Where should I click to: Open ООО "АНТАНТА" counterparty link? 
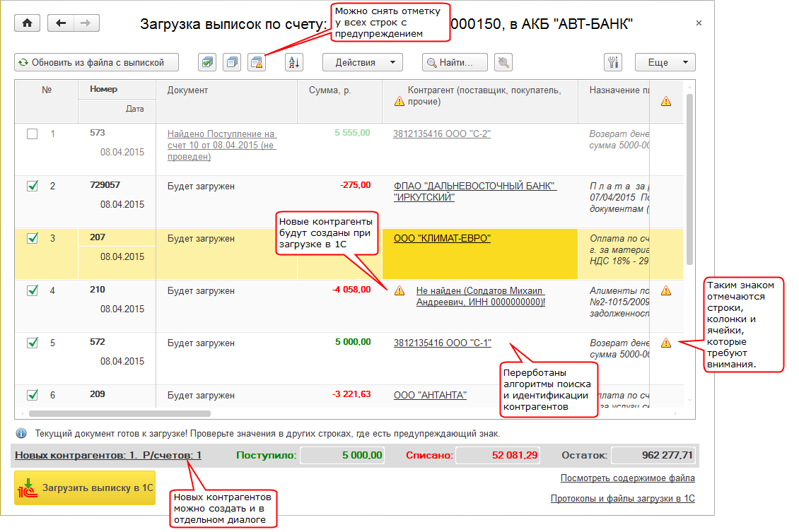coord(430,395)
